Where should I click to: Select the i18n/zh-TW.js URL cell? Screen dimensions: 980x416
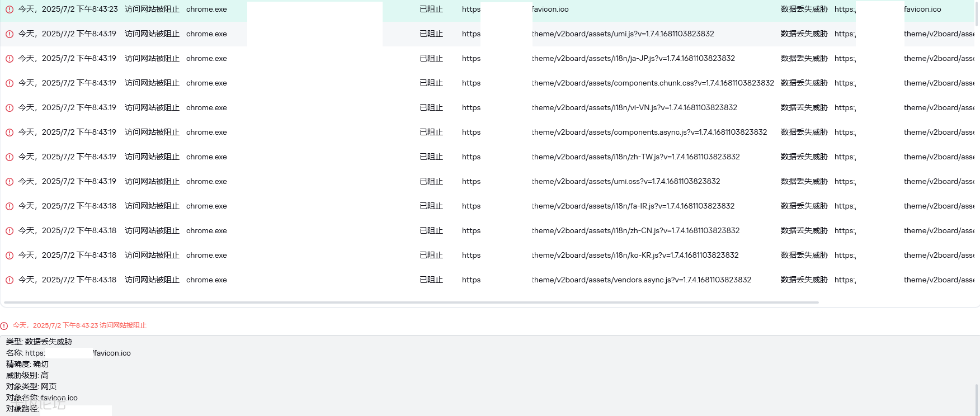pos(635,157)
